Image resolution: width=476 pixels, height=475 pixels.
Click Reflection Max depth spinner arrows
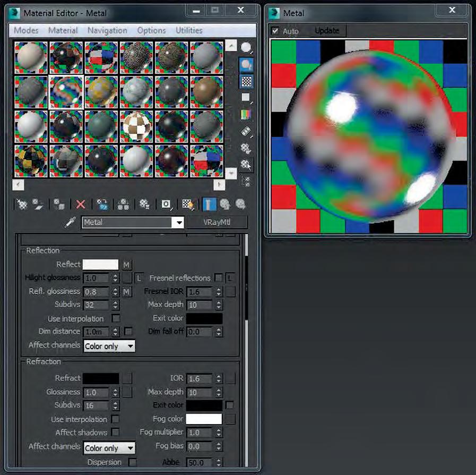219,305
